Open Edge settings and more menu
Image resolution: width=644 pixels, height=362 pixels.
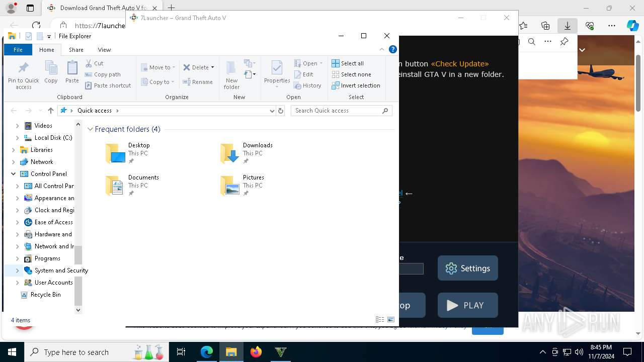(612, 25)
